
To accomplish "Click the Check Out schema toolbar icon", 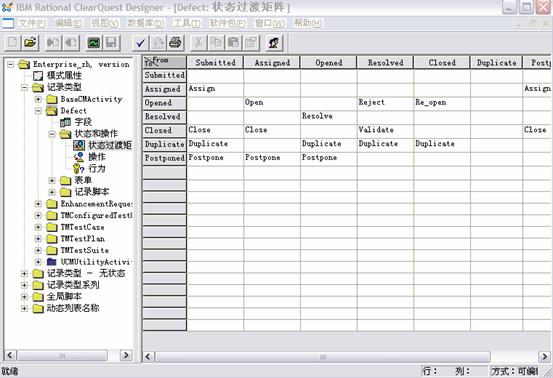I will pyautogui.click(x=53, y=43).
